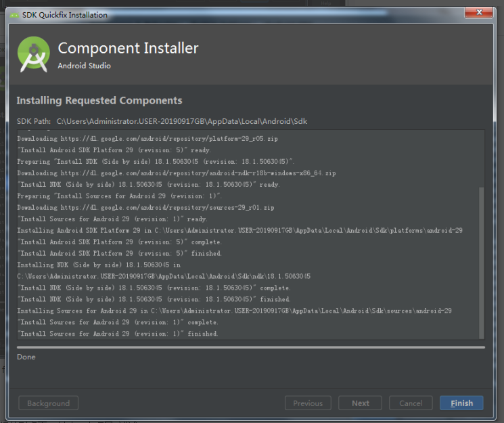Click the Installing Requested Components title
Viewport: 504px width, 423px height.
tap(99, 100)
